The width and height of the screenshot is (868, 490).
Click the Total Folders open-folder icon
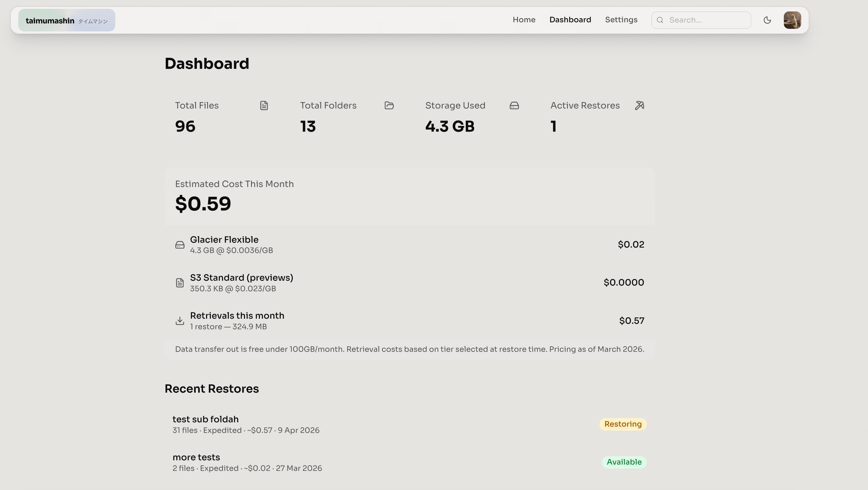pos(389,106)
